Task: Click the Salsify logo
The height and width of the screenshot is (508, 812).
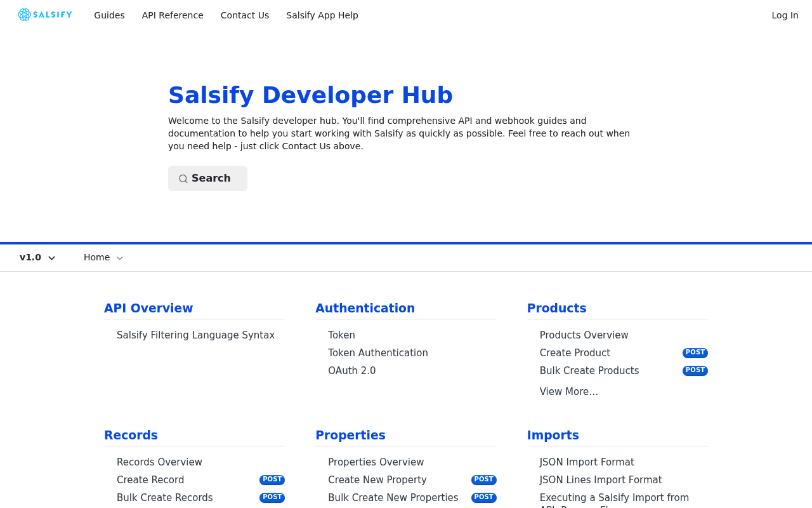Action: pos(45,15)
